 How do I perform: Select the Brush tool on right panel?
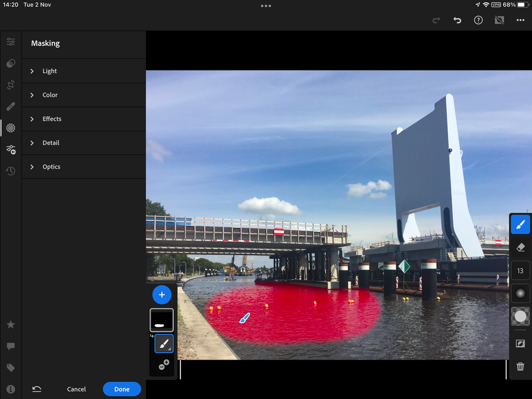coord(520,225)
